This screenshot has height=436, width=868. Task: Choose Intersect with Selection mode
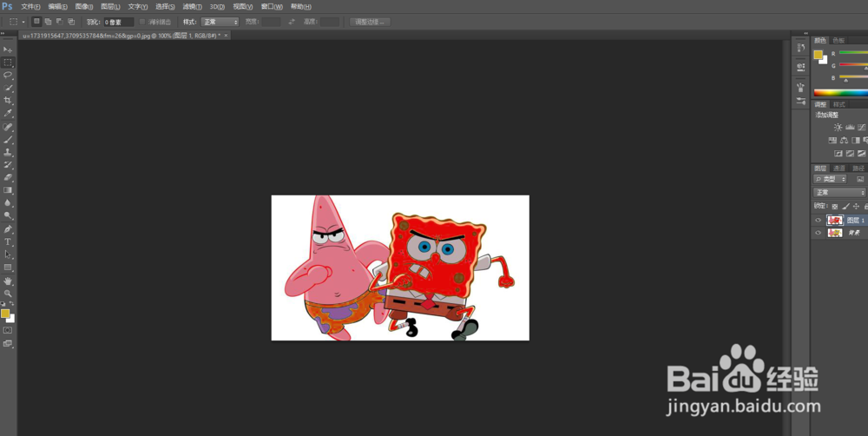coord(71,22)
